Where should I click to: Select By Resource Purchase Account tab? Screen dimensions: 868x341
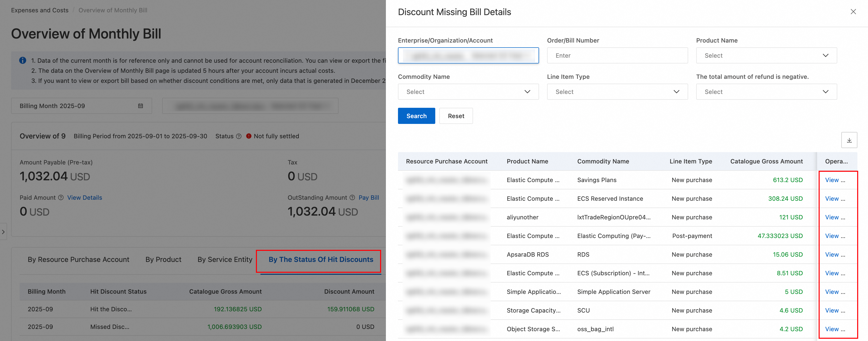(x=78, y=259)
